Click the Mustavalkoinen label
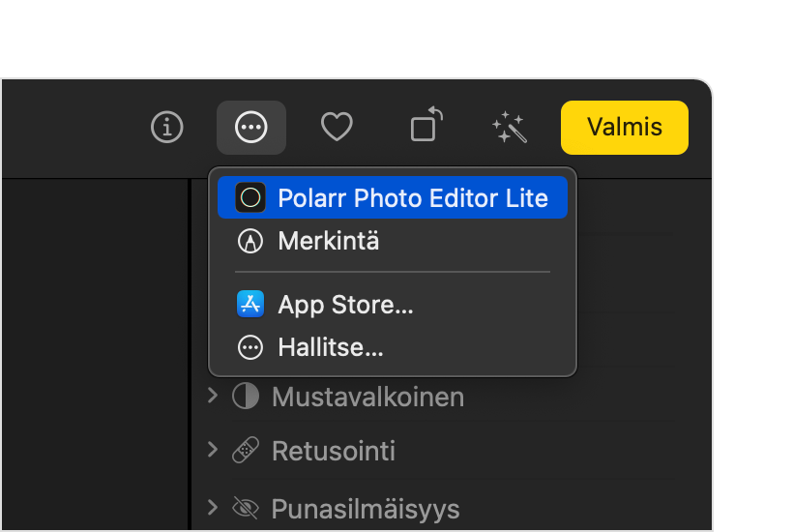793x532 pixels. pos(367,397)
